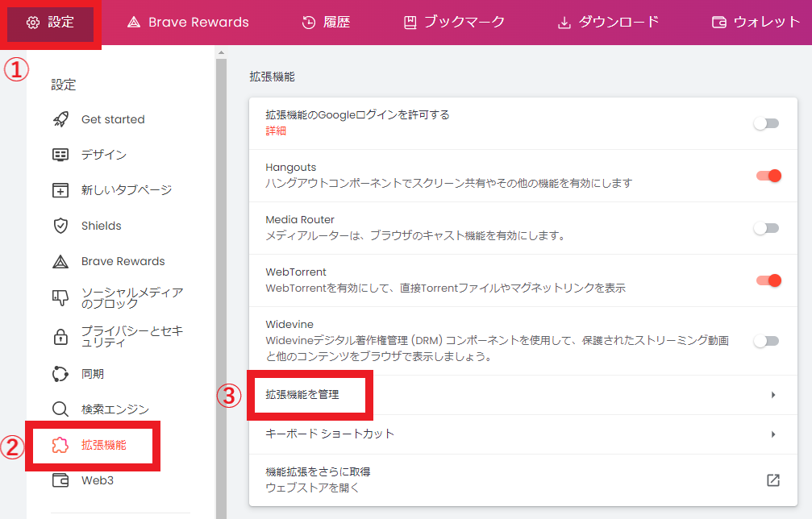Viewport: 812px width, 519px height.
Task: Switch to the ウォレット tab
Action: tap(756, 23)
